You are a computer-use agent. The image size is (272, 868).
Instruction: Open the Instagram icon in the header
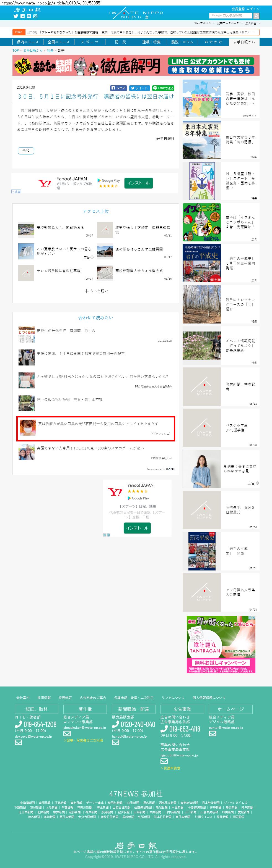pos(35,16)
